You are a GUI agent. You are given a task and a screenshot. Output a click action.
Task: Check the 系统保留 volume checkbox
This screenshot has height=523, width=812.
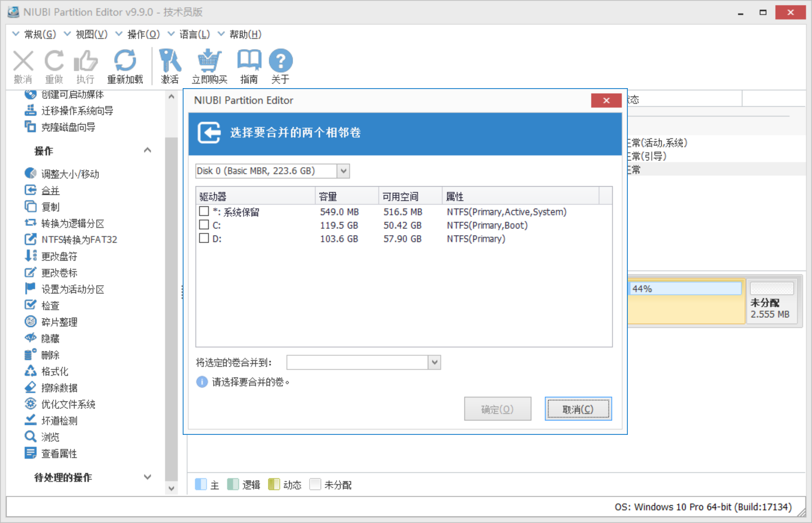pos(204,211)
